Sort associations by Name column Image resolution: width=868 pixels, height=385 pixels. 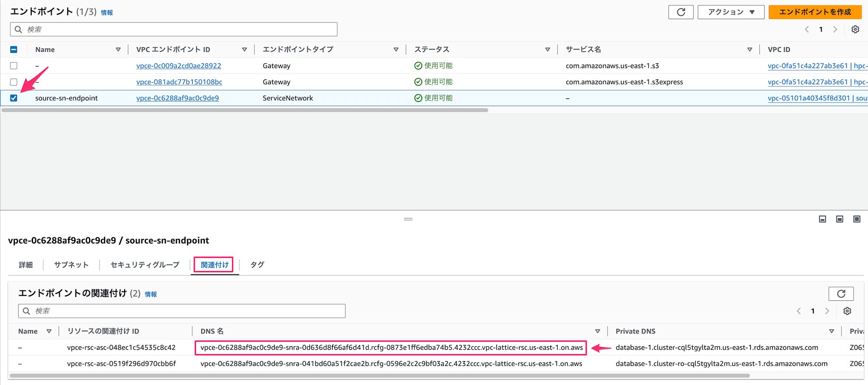point(49,331)
